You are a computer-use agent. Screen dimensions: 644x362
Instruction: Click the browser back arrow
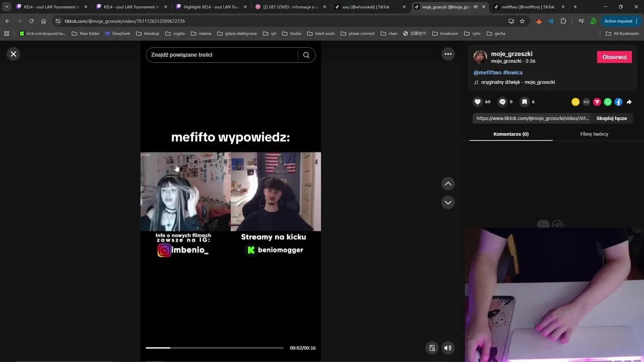click(x=7, y=21)
